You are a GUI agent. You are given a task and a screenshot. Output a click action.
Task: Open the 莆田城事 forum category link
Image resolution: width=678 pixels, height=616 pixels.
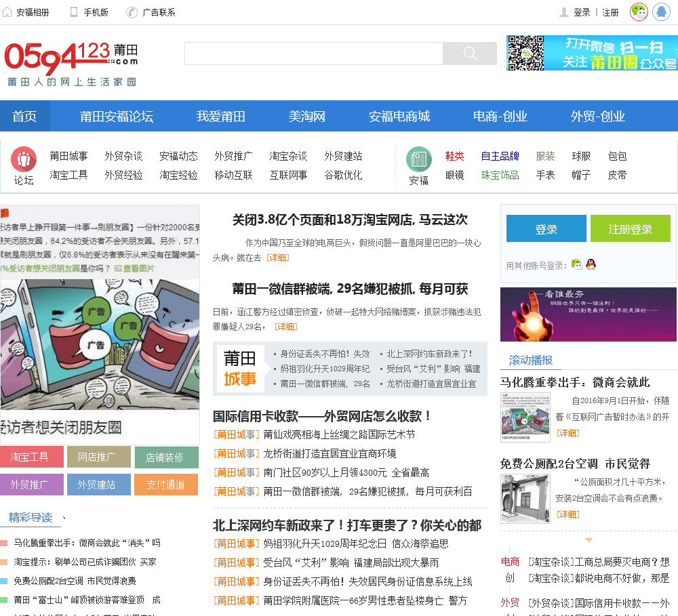(68, 156)
